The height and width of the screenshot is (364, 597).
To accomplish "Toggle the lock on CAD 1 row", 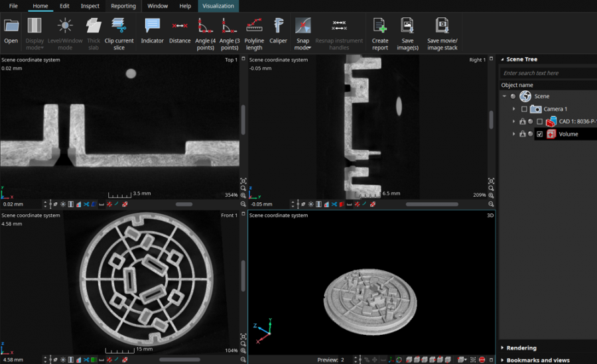I will tap(523, 121).
